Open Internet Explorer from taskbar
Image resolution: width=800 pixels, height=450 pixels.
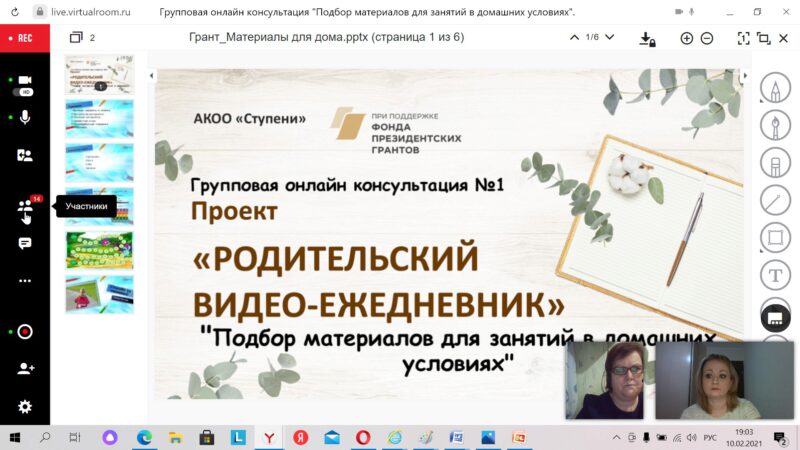(x=394, y=437)
